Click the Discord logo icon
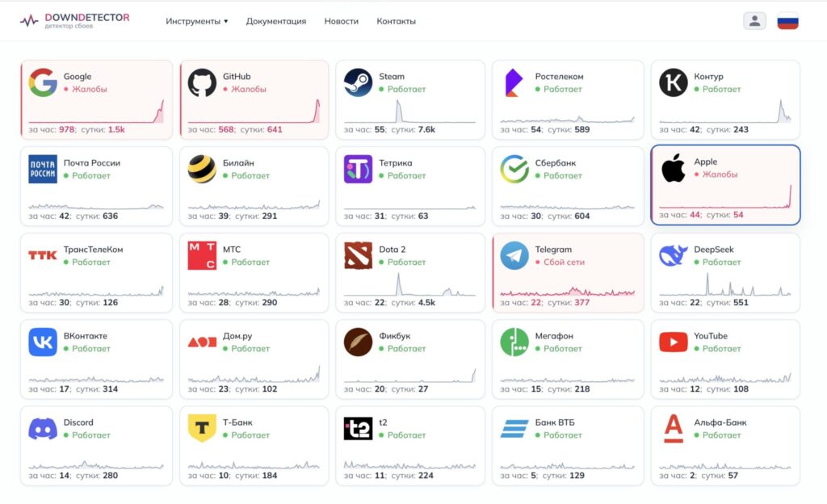Image resolution: width=827 pixels, height=504 pixels. (43, 429)
